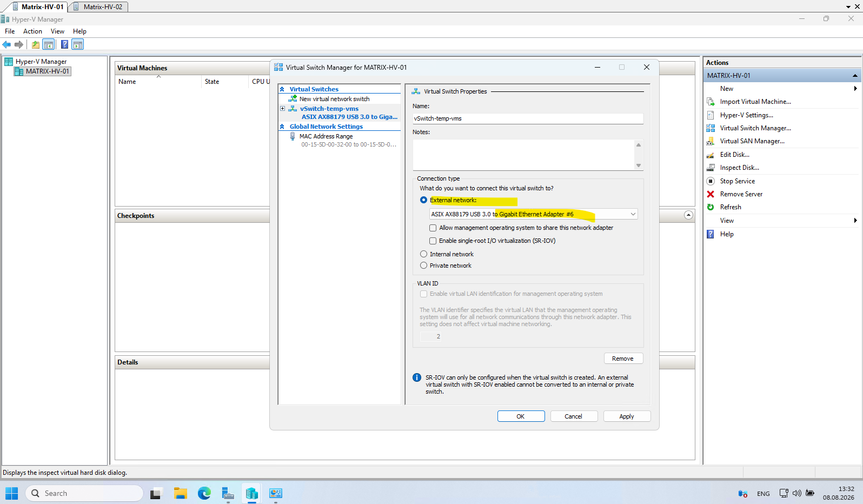
Task: Open the tab list dropdown arrow at top right
Action: click(848, 7)
